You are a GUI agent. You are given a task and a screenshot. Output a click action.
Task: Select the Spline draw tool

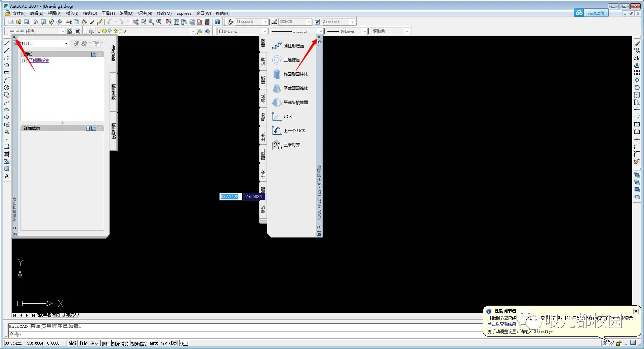point(7,102)
